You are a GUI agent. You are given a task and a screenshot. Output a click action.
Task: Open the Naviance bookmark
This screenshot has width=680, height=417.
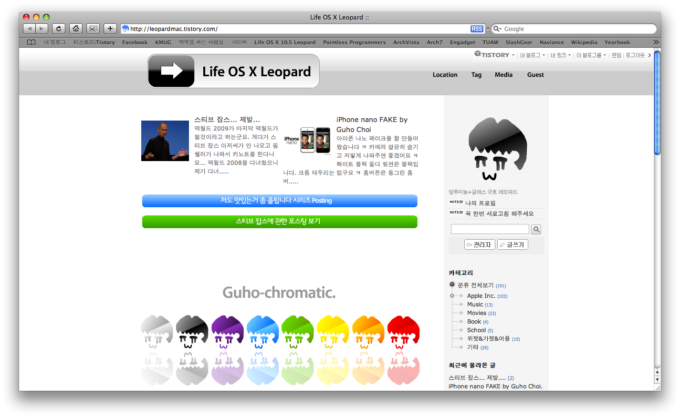pyautogui.click(x=552, y=42)
